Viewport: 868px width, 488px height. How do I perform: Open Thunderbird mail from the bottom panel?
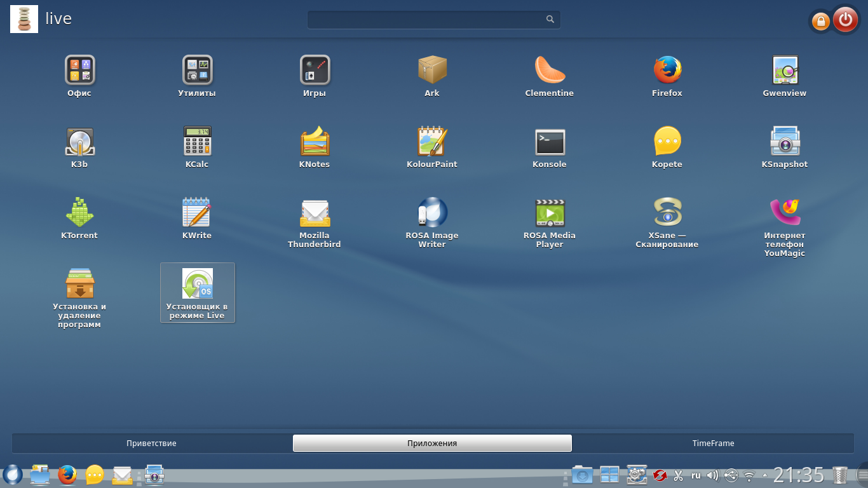coord(122,475)
